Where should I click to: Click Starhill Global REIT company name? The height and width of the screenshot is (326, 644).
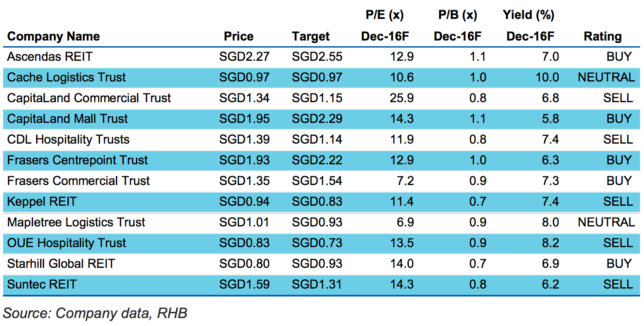[x=61, y=264]
